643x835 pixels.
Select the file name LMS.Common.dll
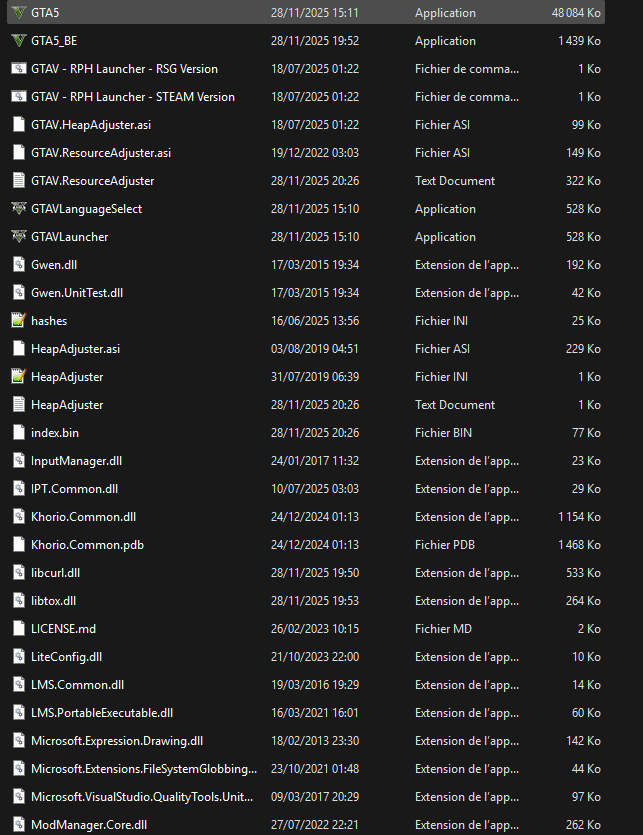78,685
